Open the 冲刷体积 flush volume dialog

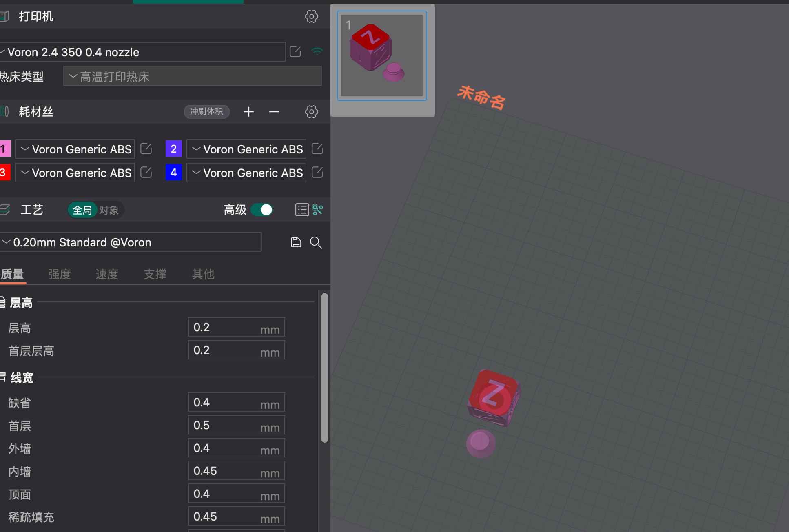(x=206, y=112)
